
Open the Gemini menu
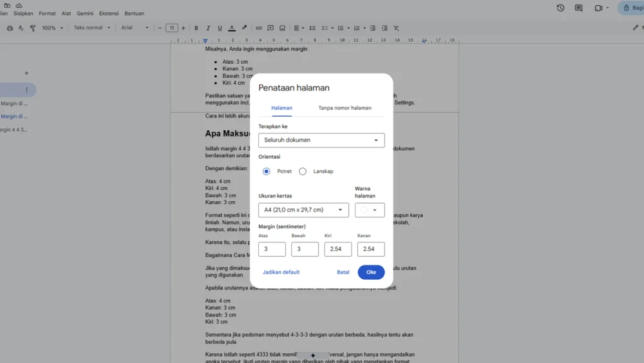(x=85, y=13)
